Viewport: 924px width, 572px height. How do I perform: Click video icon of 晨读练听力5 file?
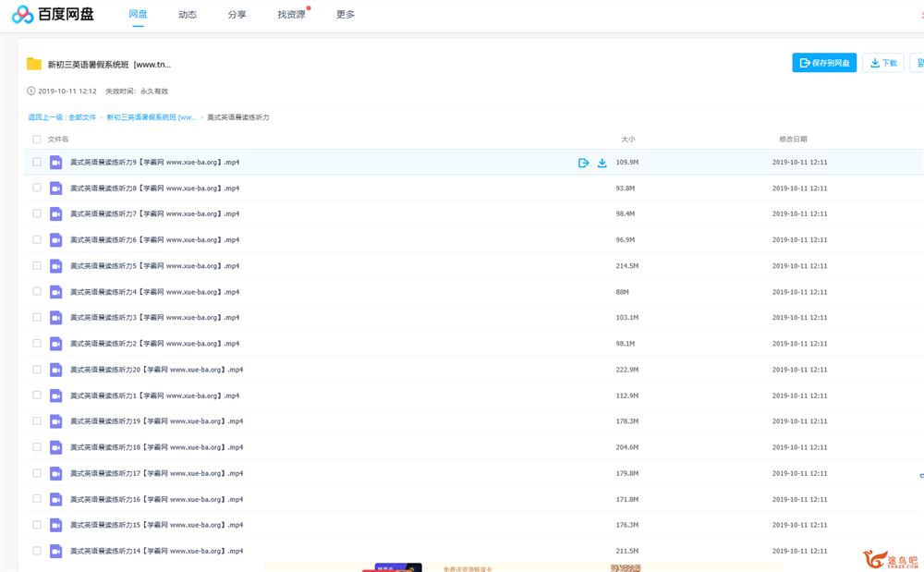[x=56, y=266]
